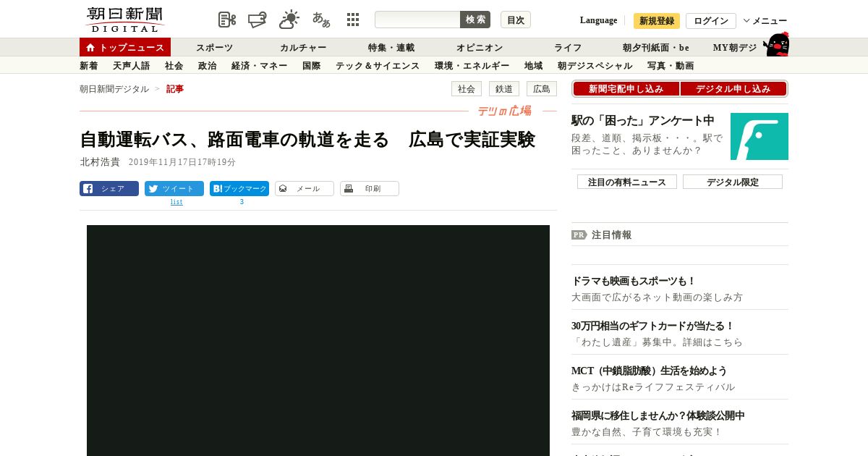
Task: Open the 環境・エネルギー submenu item
Action: [472, 65]
